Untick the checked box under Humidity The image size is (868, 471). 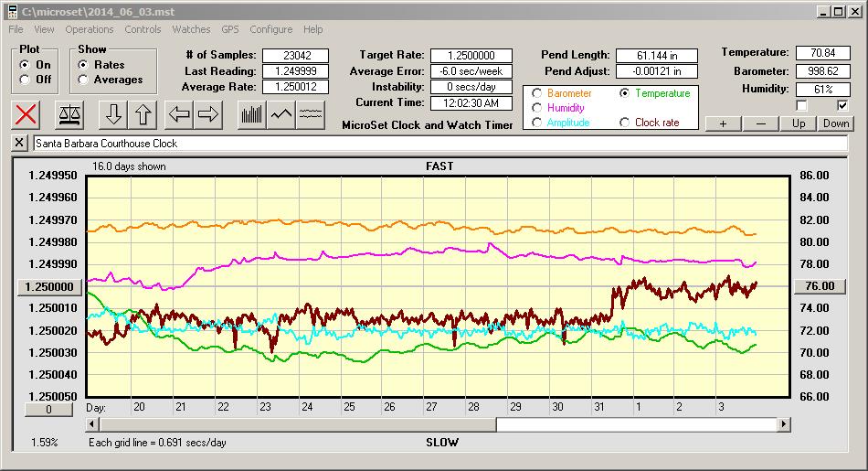tap(842, 105)
